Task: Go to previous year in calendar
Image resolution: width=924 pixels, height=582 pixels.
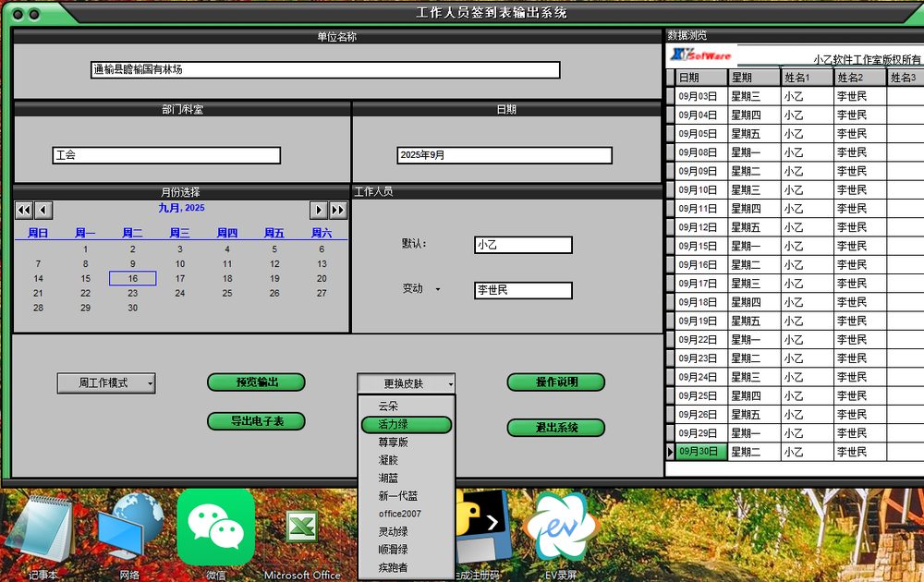Action: click(x=24, y=211)
